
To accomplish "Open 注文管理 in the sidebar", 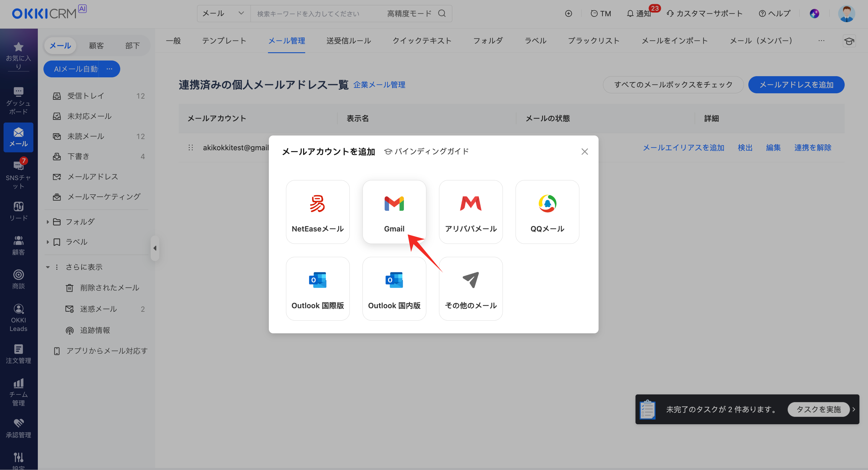I will point(19,354).
